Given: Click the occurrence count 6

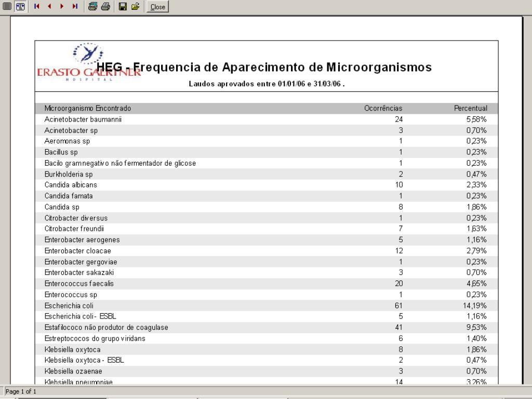Looking at the screenshot, I should pyautogui.click(x=401, y=338).
